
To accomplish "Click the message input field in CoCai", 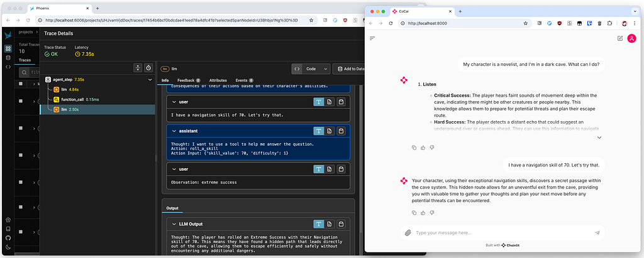I will pos(503,232).
